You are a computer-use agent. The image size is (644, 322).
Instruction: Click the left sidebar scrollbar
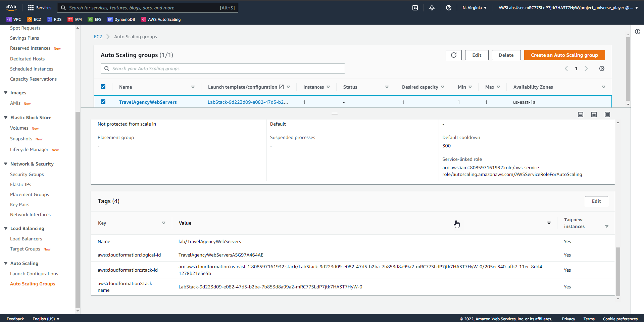point(78,210)
